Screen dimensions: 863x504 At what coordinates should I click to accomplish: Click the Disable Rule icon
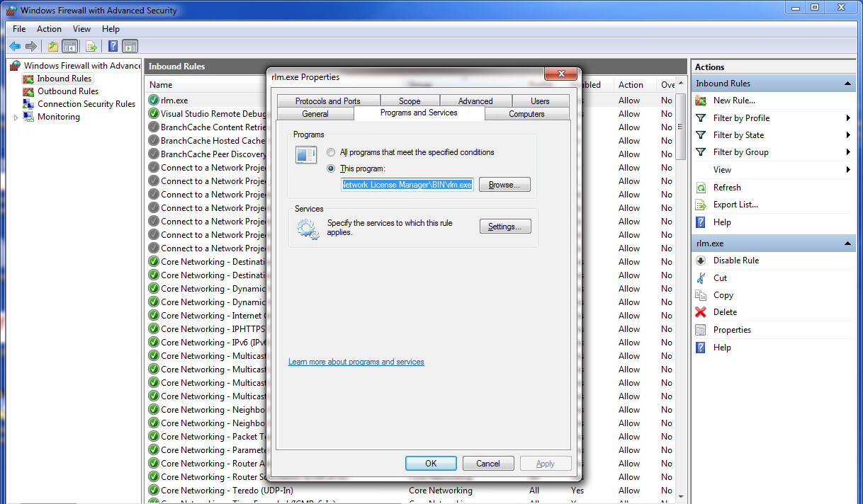701,260
